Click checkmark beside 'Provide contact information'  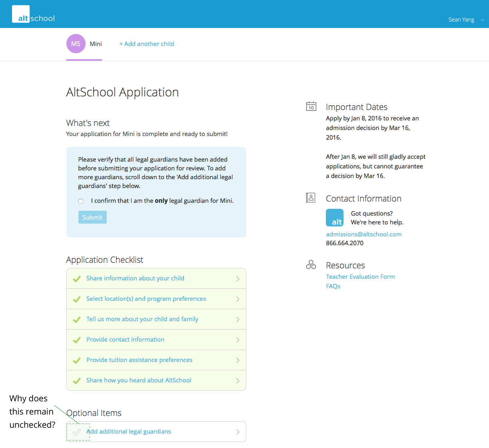[77, 340]
